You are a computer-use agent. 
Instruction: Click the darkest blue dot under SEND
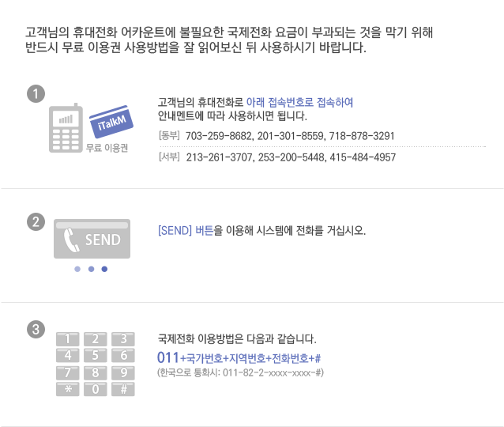coord(104,269)
